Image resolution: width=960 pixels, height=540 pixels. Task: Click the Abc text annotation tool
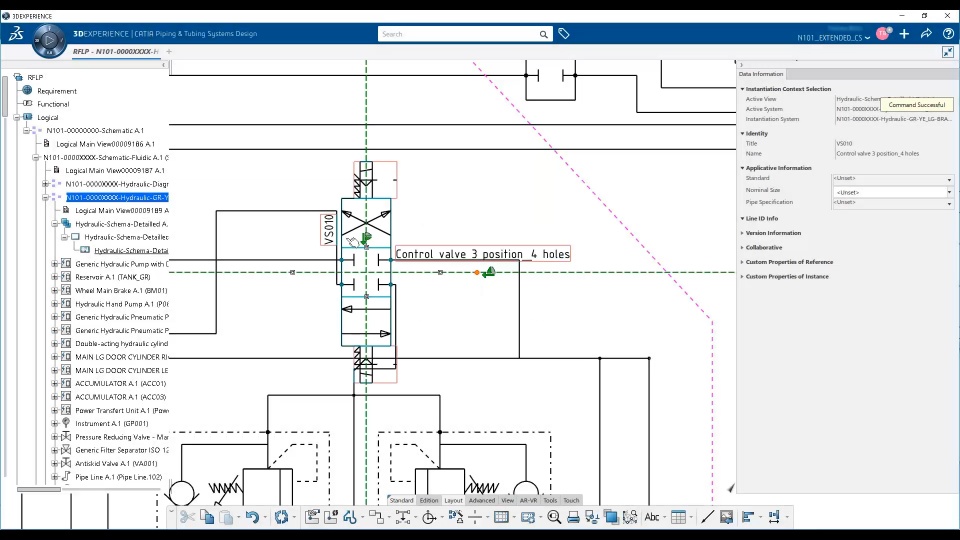click(x=651, y=517)
